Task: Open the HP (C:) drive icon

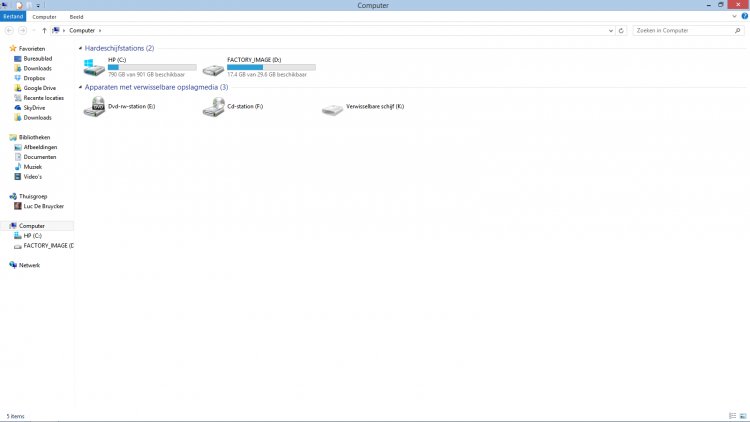Action: (94, 67)
